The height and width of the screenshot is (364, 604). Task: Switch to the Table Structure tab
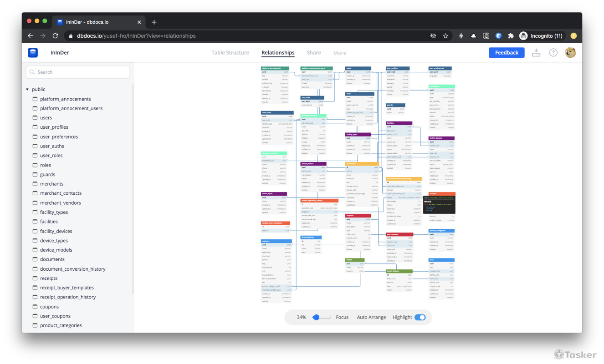pos(230,53)
